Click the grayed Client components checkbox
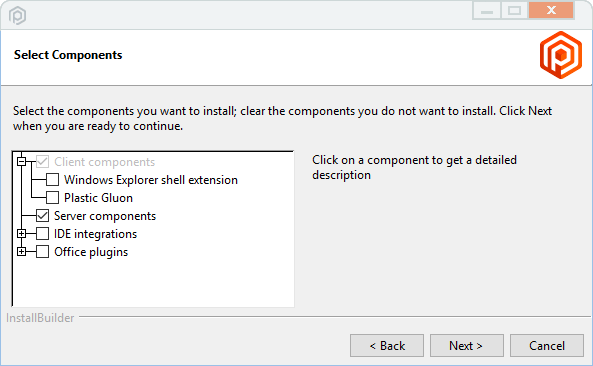 click(42, 161)
